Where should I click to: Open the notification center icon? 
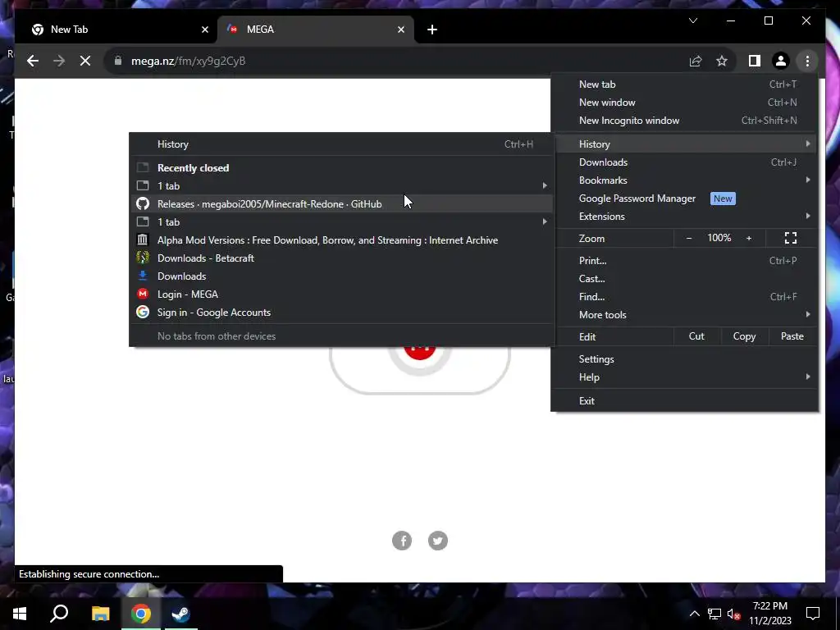[813, 614]
